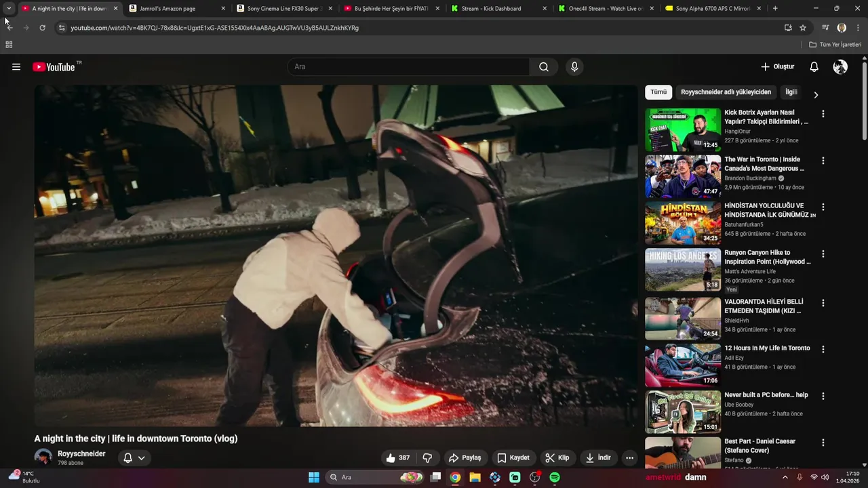Open options for The War in Toronto video
The image size is (868, 488).
823,161
